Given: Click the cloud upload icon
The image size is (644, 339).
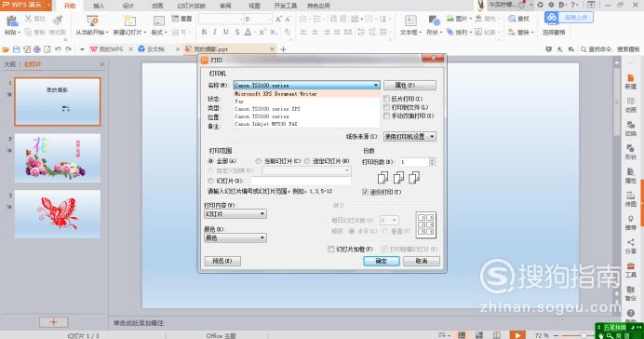Looking at the screenshot, I should click(552, 18).
